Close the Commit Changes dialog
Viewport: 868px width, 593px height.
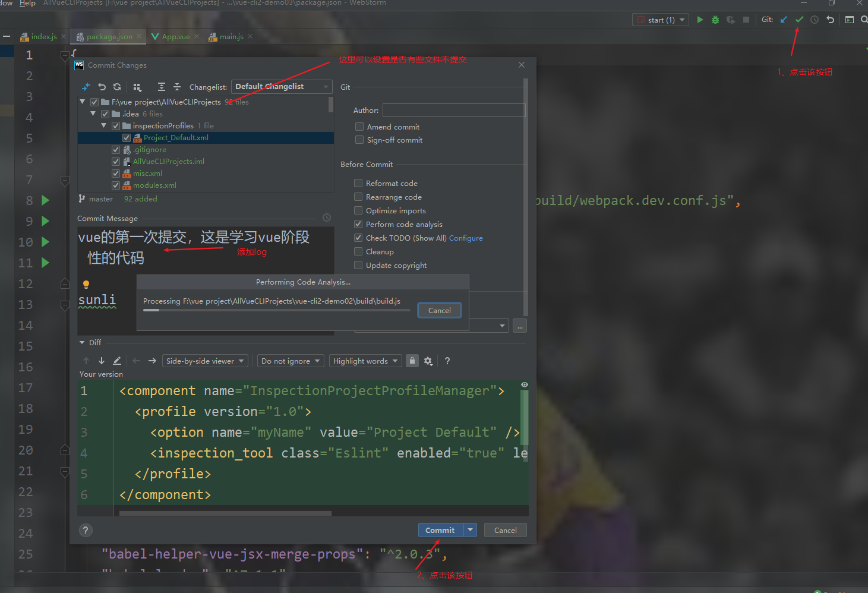pyautogui.click(x=522, y=65)
